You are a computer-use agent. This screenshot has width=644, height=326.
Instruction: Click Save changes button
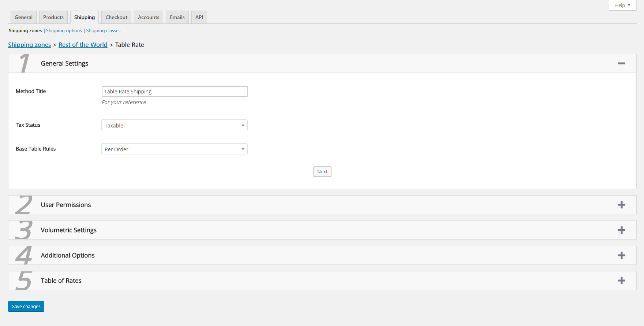[26, 306]
